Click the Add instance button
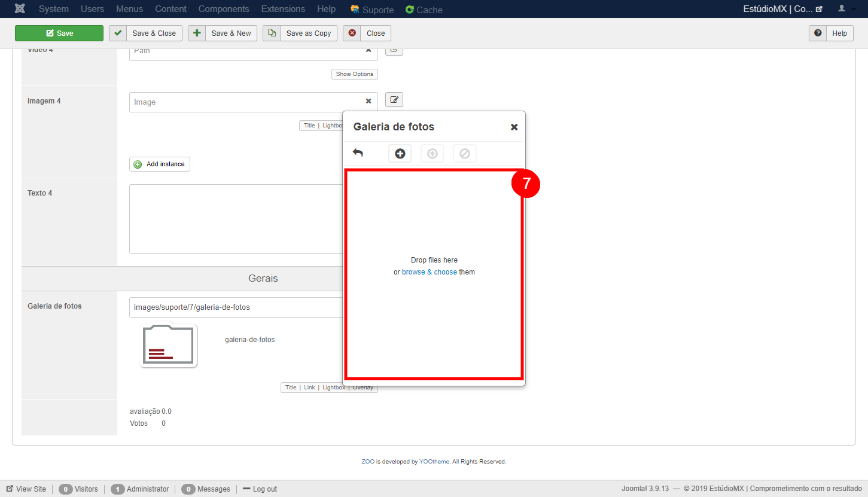The height and width of the screenshot is (497, 868). click(160, 164)
